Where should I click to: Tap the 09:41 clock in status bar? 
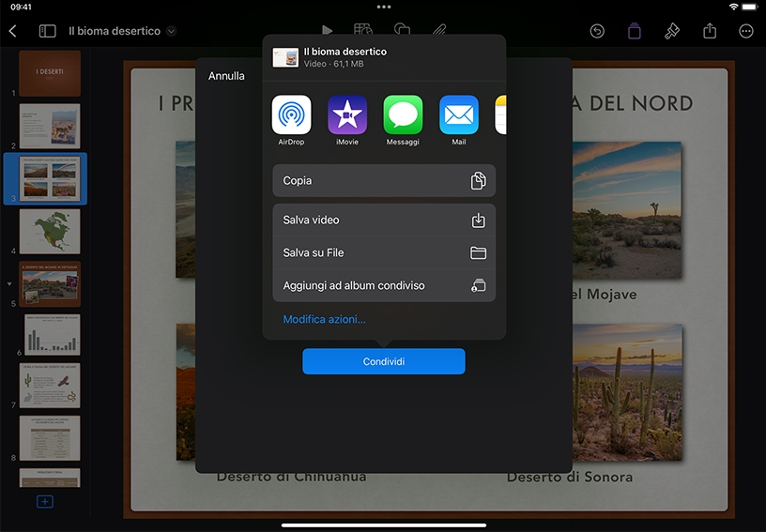click(21, 7)
